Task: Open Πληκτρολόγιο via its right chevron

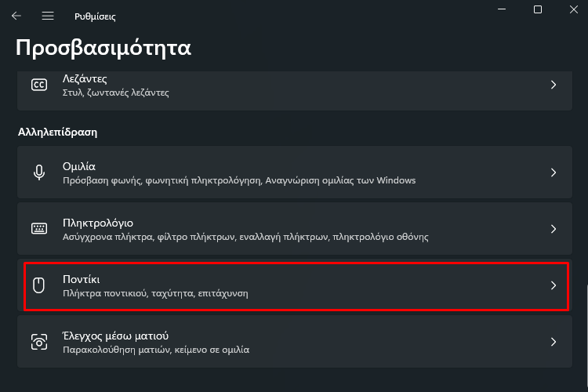Action: pyautogui.click(x=553, y=229)
